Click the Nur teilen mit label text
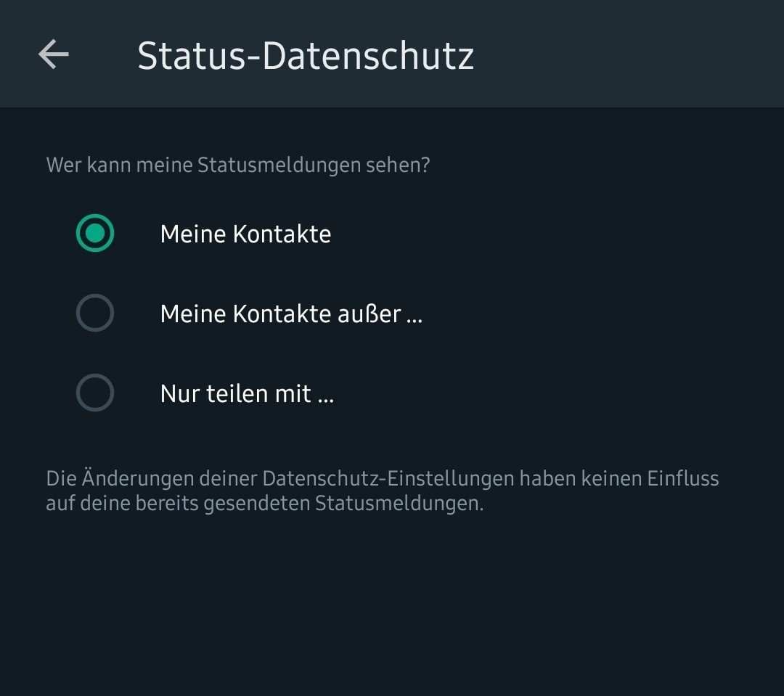 coord(247,394)
